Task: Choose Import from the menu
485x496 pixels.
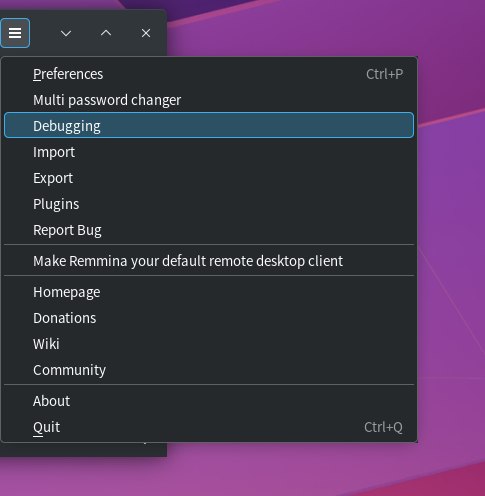Action: (209, 152)
